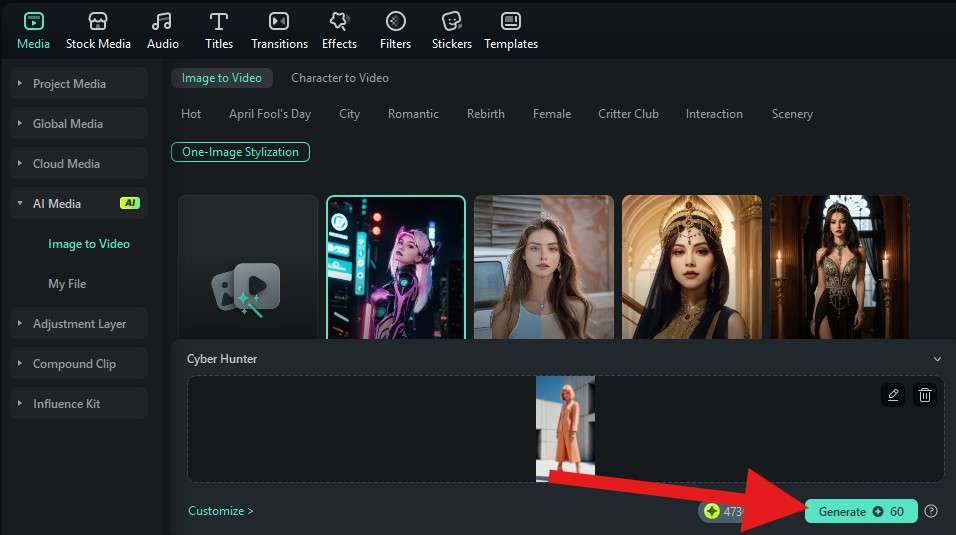Expand Global Media folder

[x=20, y=123]
